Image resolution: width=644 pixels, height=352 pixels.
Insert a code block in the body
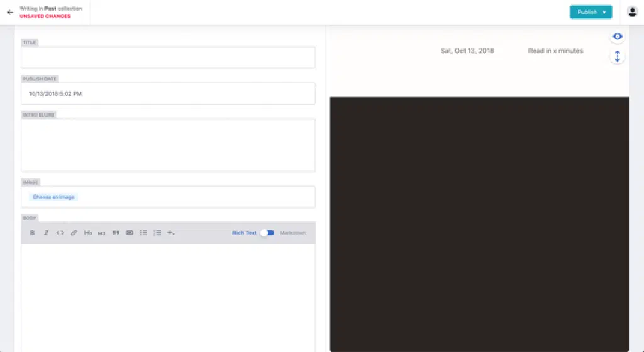pyautogui.click(x=130, y=233)
